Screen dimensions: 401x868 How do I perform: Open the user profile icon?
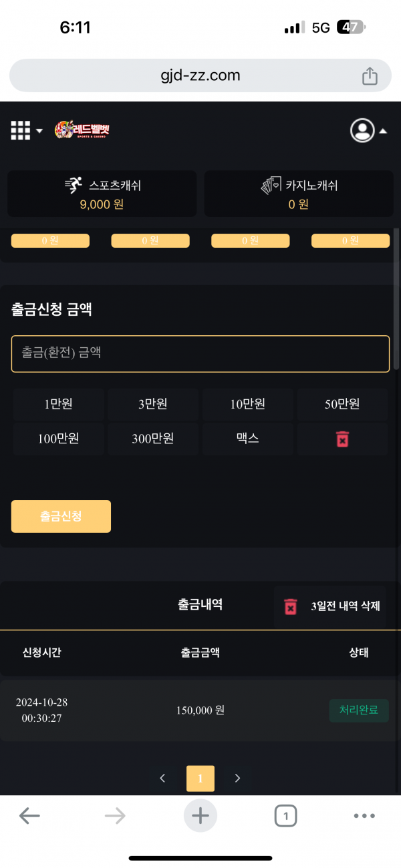pyautogui.click(x=362, y=130)
